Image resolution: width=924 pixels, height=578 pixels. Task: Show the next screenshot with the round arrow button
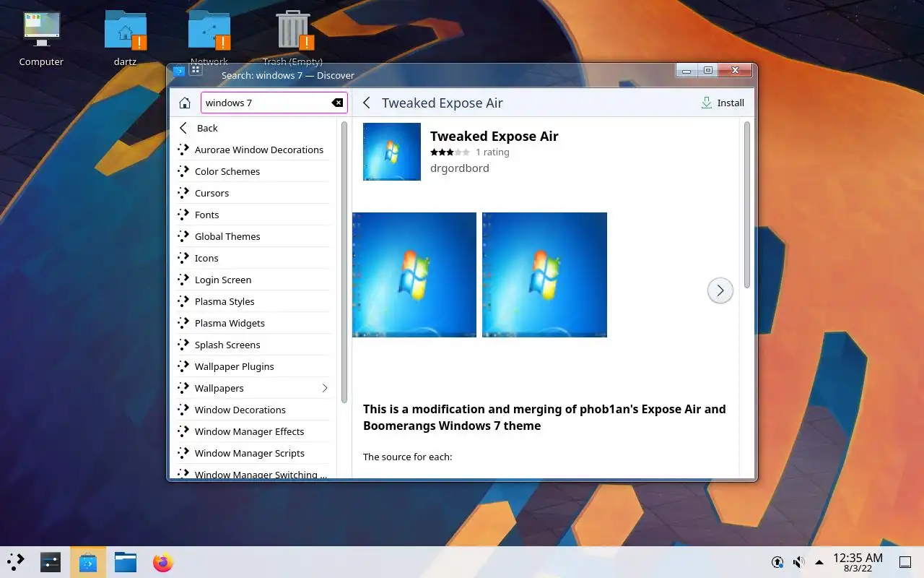720,290
